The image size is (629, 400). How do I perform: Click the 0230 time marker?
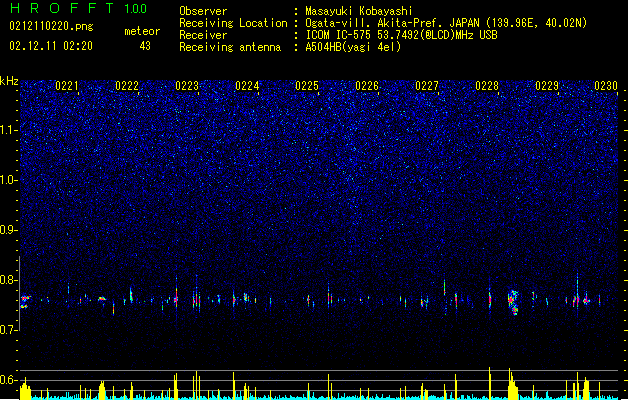pyautogui.click(x=606, y=86)
